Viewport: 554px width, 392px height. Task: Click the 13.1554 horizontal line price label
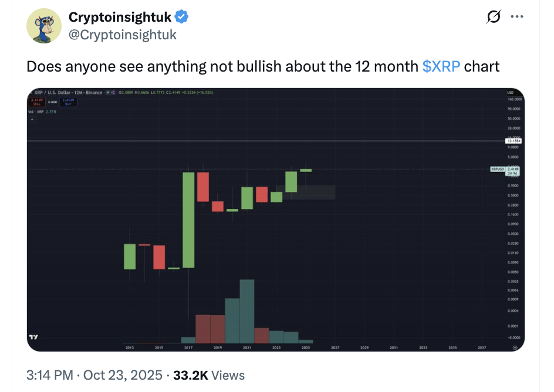click(x=514, y=141)
